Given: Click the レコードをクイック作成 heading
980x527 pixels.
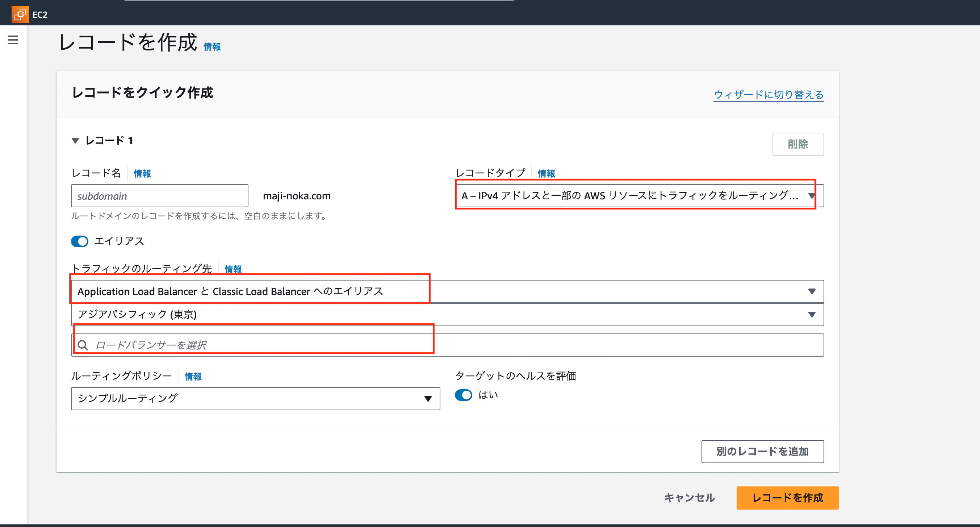Looking at the screenshot, I should (x=143, y=92).
